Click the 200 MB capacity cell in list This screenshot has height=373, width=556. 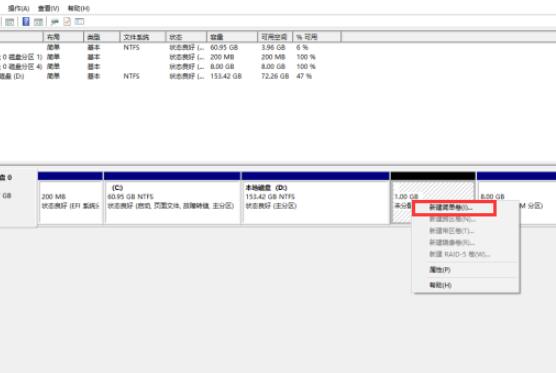(x=222, y=57)
